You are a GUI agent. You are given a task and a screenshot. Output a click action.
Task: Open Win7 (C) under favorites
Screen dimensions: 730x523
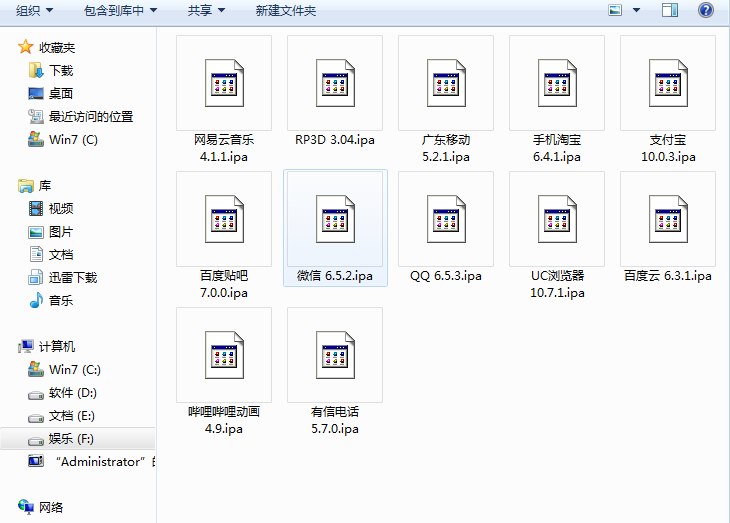(73, 140)
